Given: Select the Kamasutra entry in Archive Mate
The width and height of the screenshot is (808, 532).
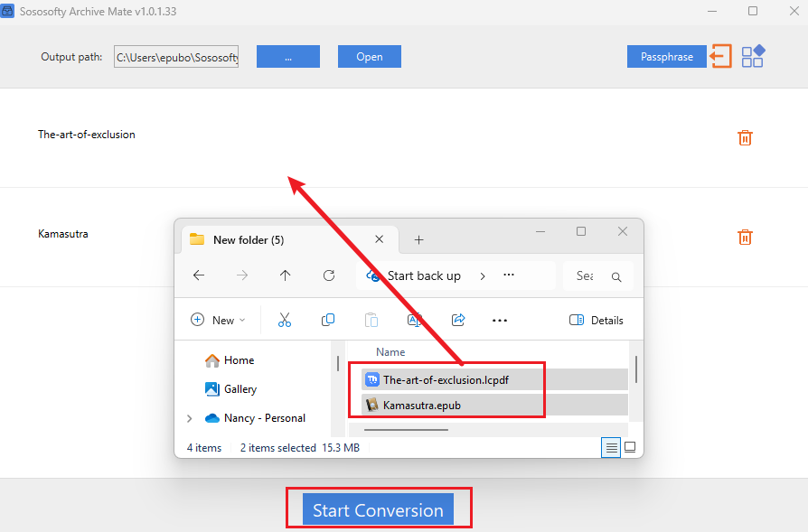Looking at the screenshot, I should point(63,234).
